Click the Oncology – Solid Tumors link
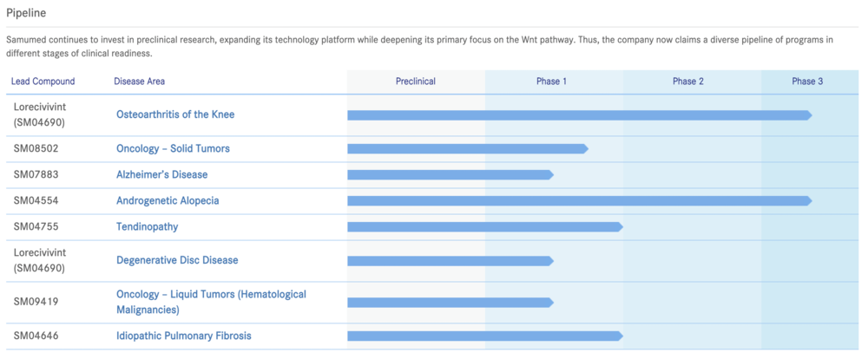Viewport: 868px width, 359px height. (x=173, y=148)
